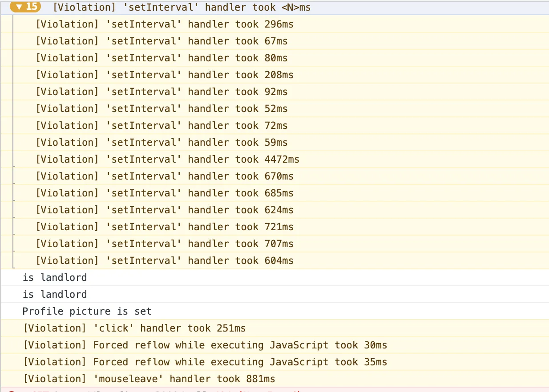Select the setInterval violation taking 67ms
549x392 pixels.
pyautogui.click(x=161, y=41)
